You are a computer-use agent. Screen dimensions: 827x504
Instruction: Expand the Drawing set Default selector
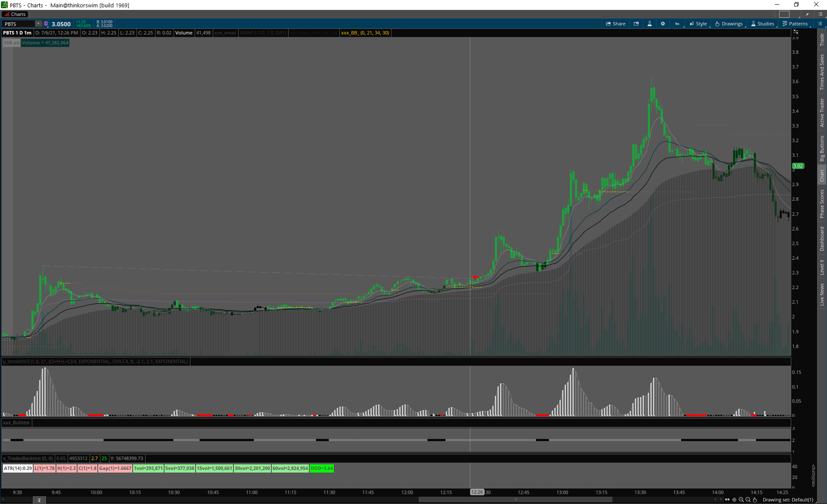click(788, 500)
